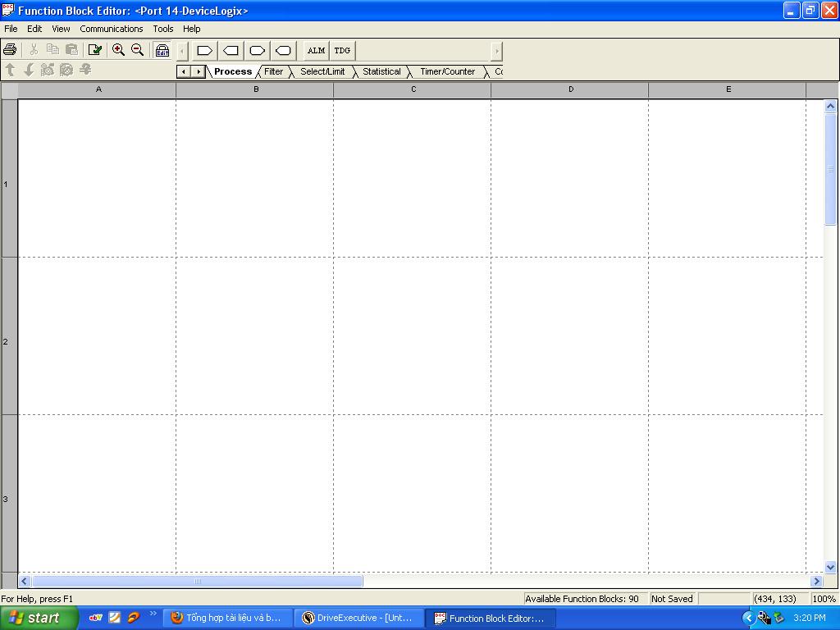Click the taskbar clock showing 3:20 PM

pos(809,619)
